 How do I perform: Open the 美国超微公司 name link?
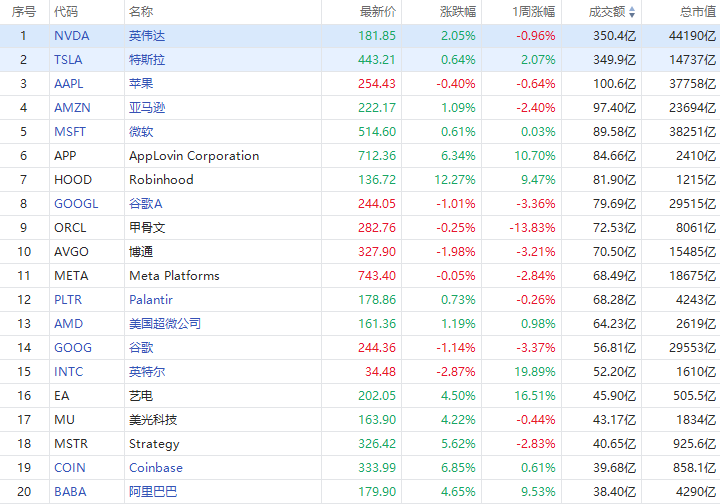[x=165, y=324]
